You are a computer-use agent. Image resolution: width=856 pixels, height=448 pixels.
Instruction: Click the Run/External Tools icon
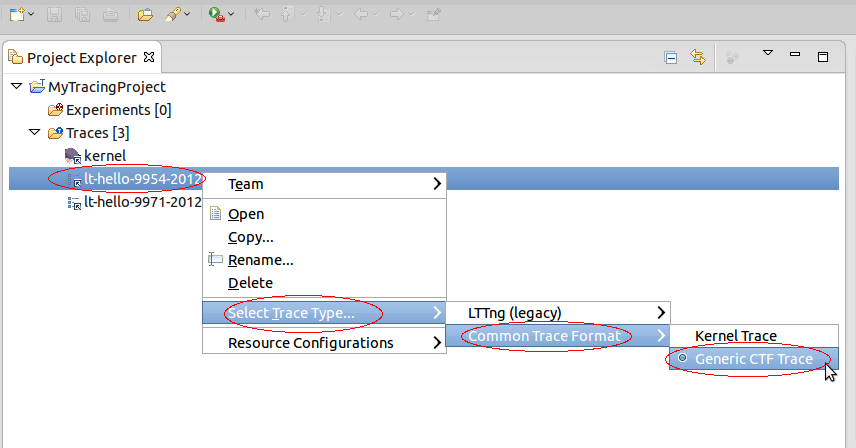(216, 14)
